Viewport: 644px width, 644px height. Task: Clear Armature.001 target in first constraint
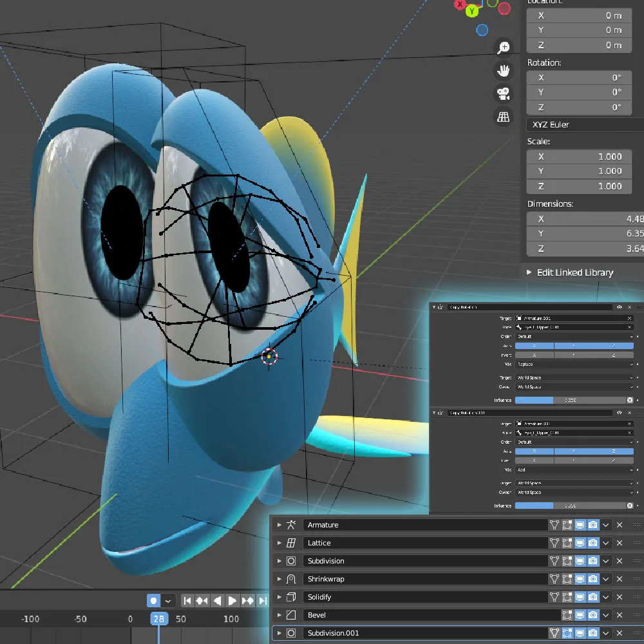tap(629, 318)
